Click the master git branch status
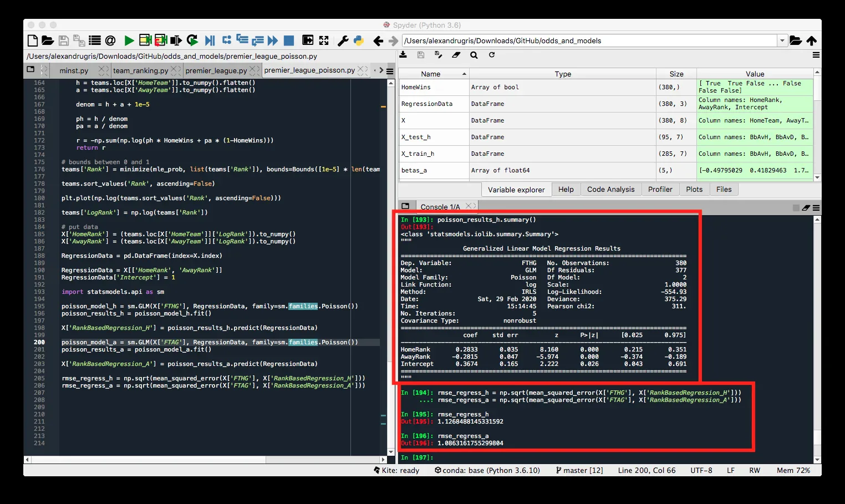845x504 pixels. 579,470
